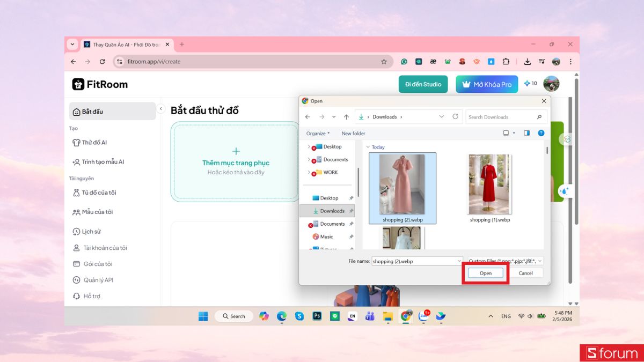
Task: Open the File name history dropdown
Action: point(459,261)
